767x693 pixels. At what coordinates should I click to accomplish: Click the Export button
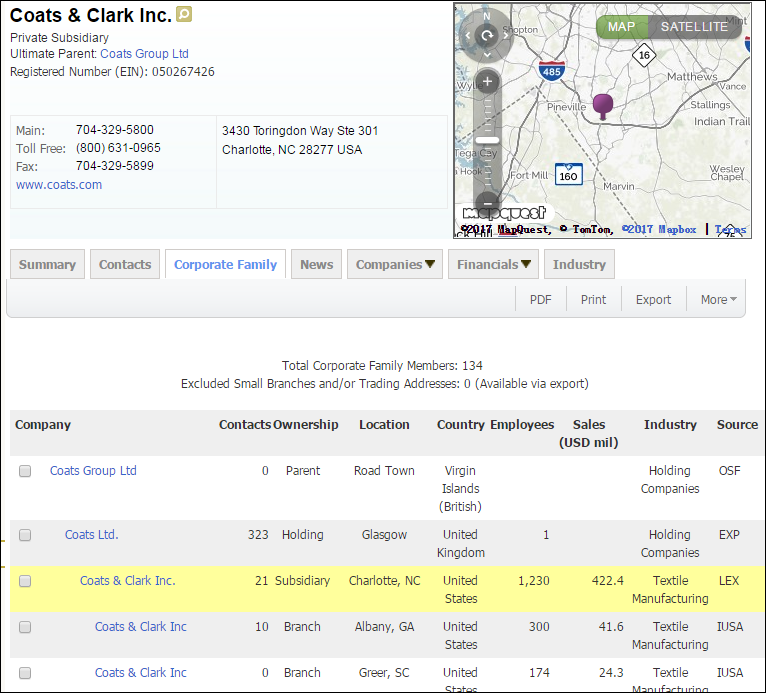coord(654,299)
